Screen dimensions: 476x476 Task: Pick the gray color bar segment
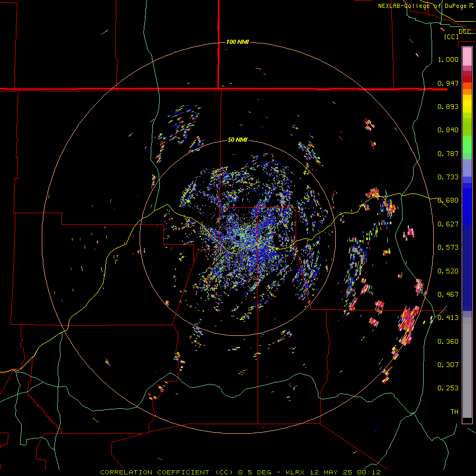[467, 368]
